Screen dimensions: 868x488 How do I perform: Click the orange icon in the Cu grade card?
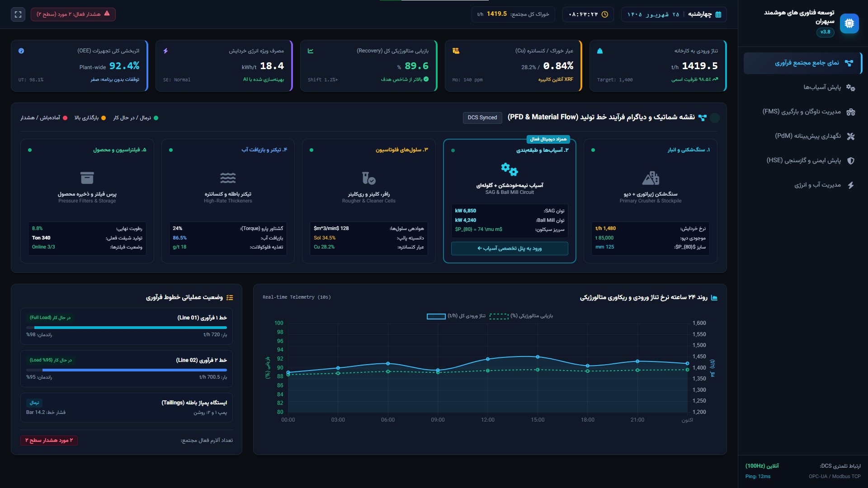(x=456, y=51)
